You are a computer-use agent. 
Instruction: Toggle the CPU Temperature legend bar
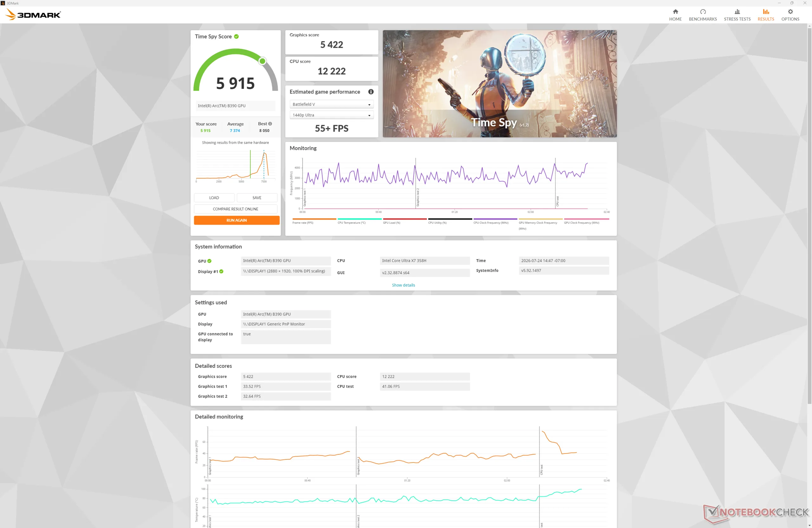(x=360, y=219)
